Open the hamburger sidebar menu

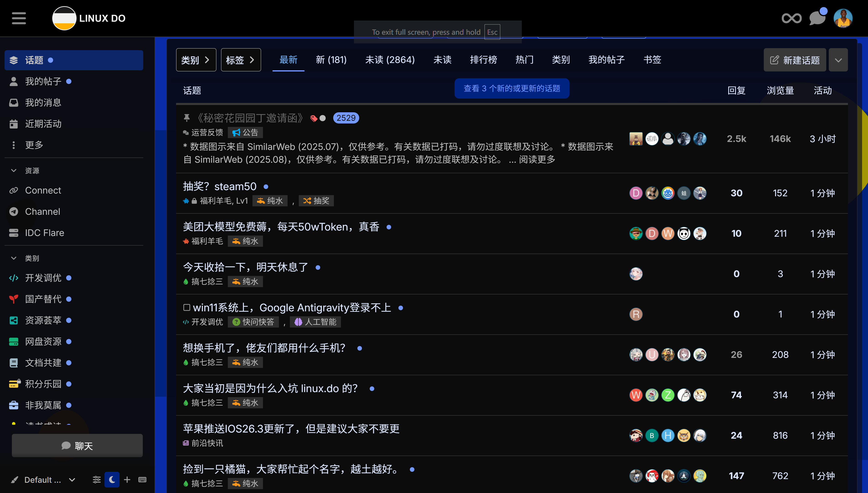click(x=19, y=18)
